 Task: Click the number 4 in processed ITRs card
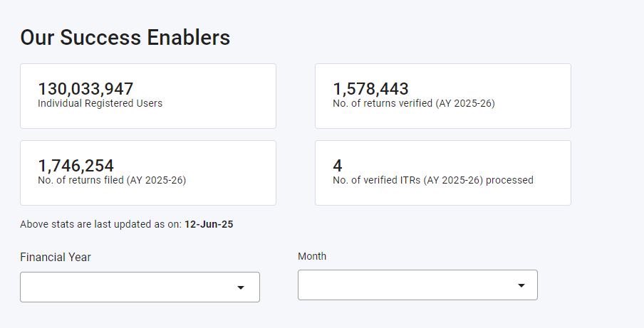[338, 166]
